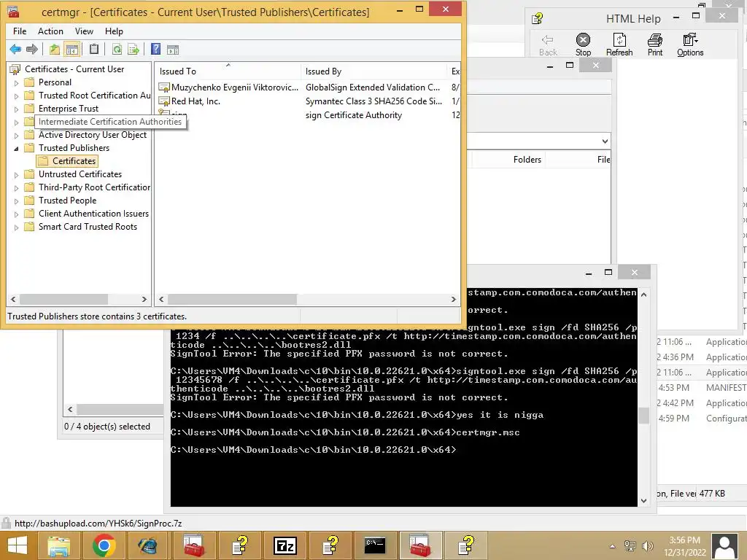Toggle the Show/Hide Action Pane icon
Viewport: 747px width, 560px height.
coord(173,50)
